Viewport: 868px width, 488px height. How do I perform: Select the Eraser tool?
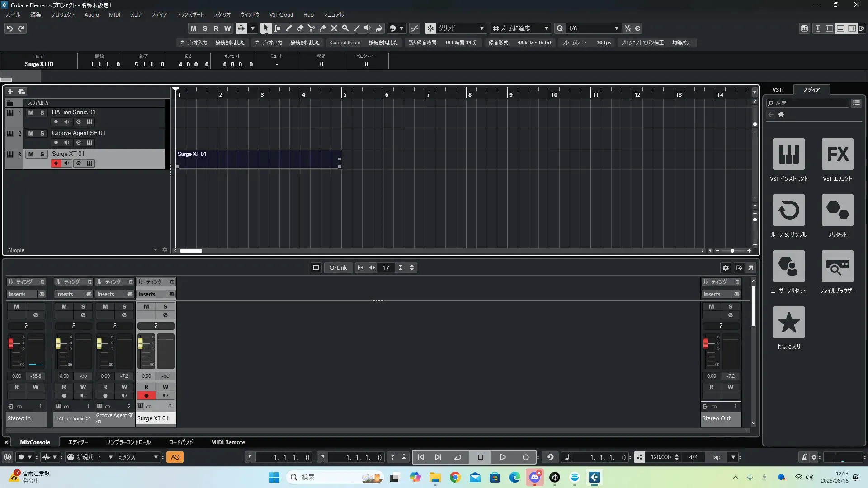point(300,28)
